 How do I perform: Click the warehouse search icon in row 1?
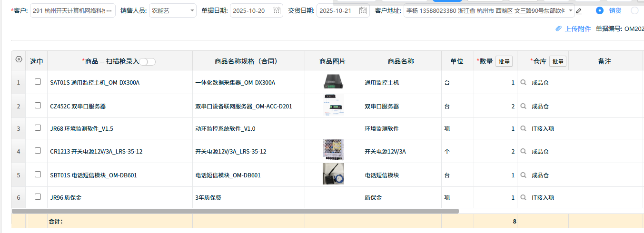(x=524, y=82)
